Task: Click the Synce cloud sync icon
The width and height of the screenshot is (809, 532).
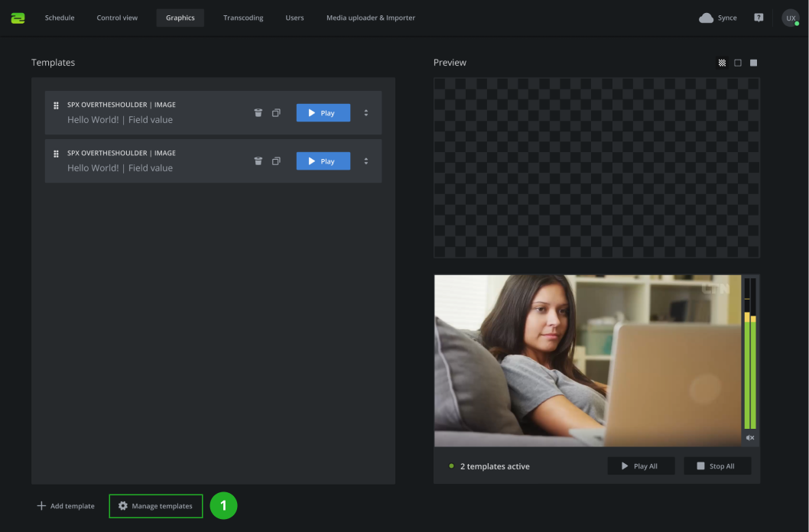Action: click(x=706, y=17)
